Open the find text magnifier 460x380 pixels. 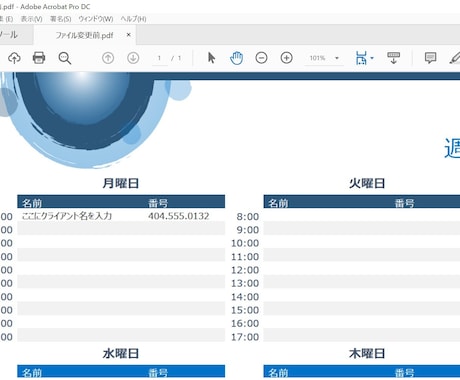pyautogui.click(x=65, y=58)
